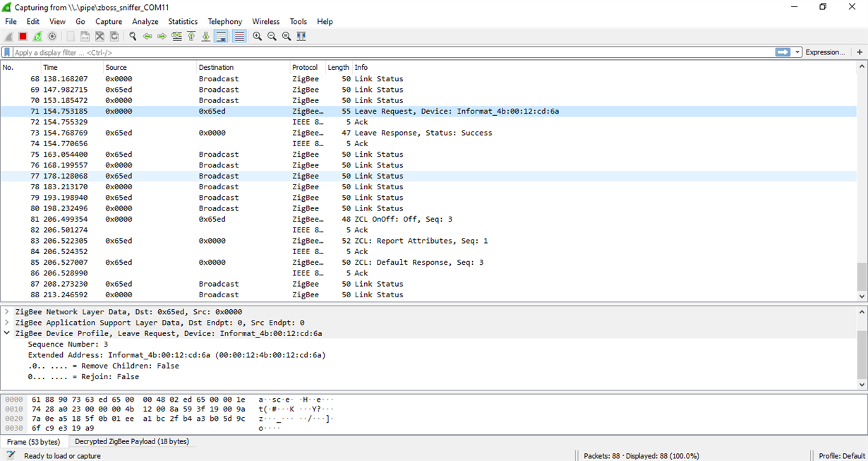Image resolution: width=868 pixels, height=461 pixels.
Task: Select the Sequence Number: 3 detail line
Action: pos(68,344)
